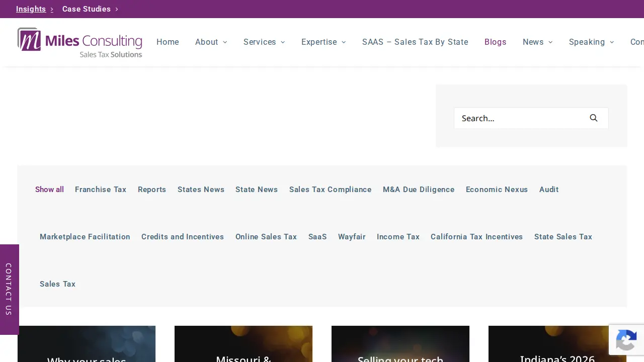Select the plain Sales Tax filter
Viewport: 644px width, 362px height.
point(57,284)
